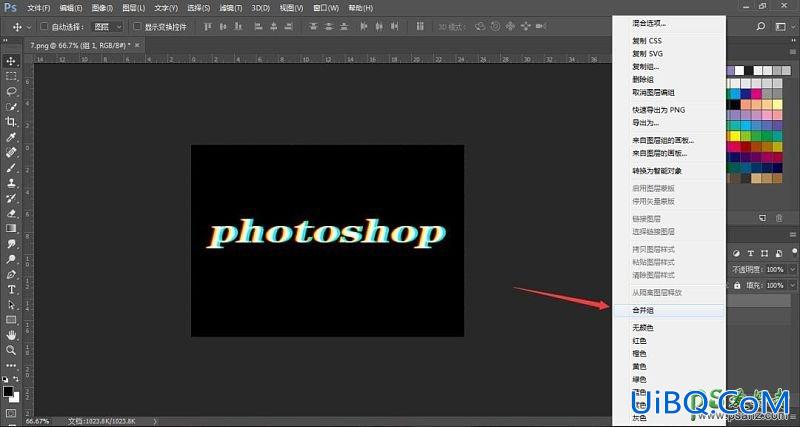
Task: Click the search icon in options bar
Action: point(761,27)
